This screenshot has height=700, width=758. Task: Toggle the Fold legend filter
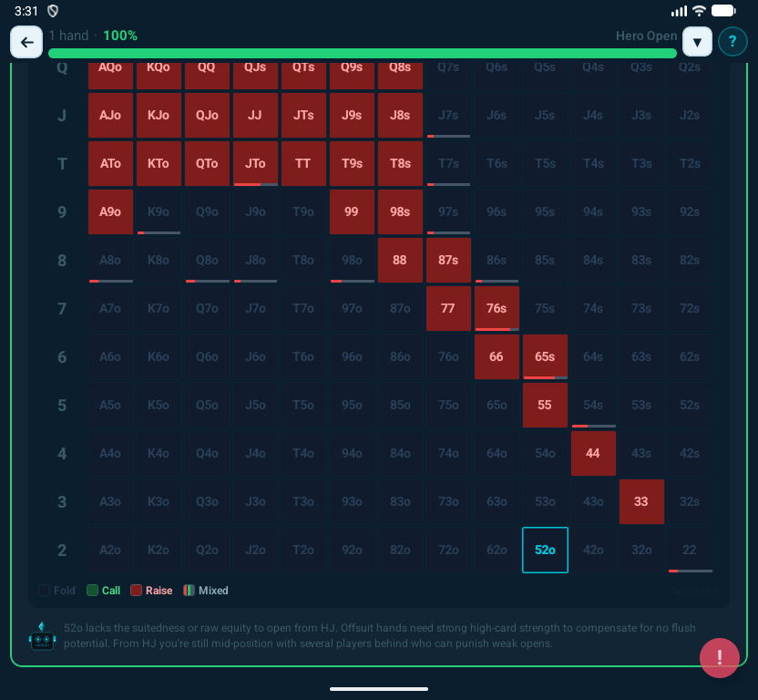[56, 591]
